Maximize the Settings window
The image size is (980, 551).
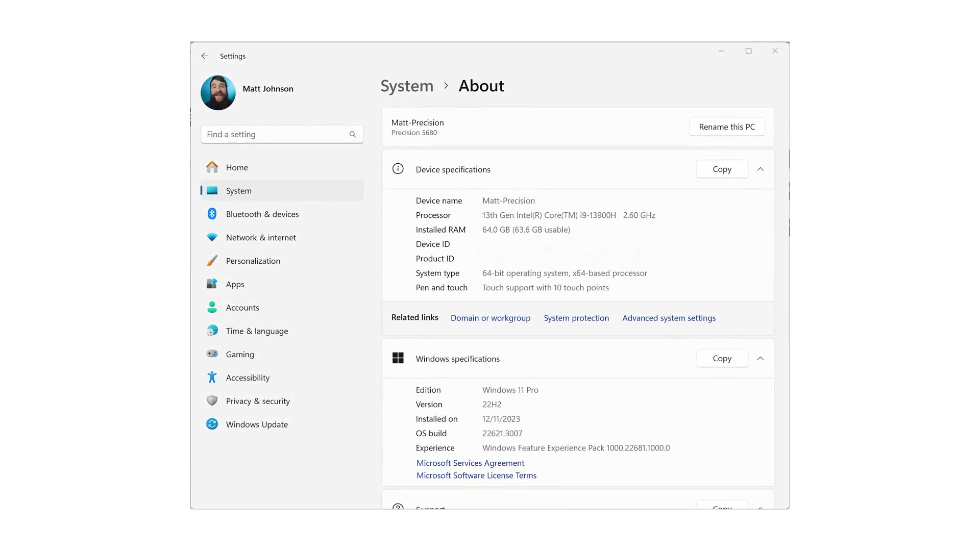tap(748, 51)
